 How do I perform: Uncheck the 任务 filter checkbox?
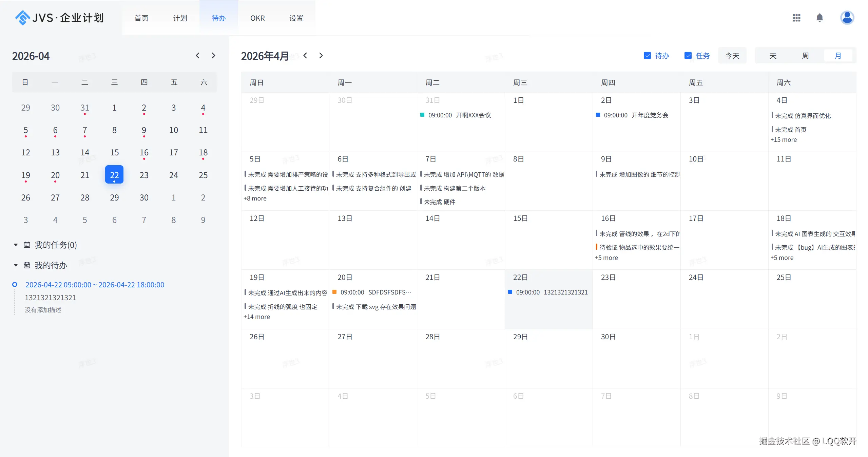click(688, 56)
